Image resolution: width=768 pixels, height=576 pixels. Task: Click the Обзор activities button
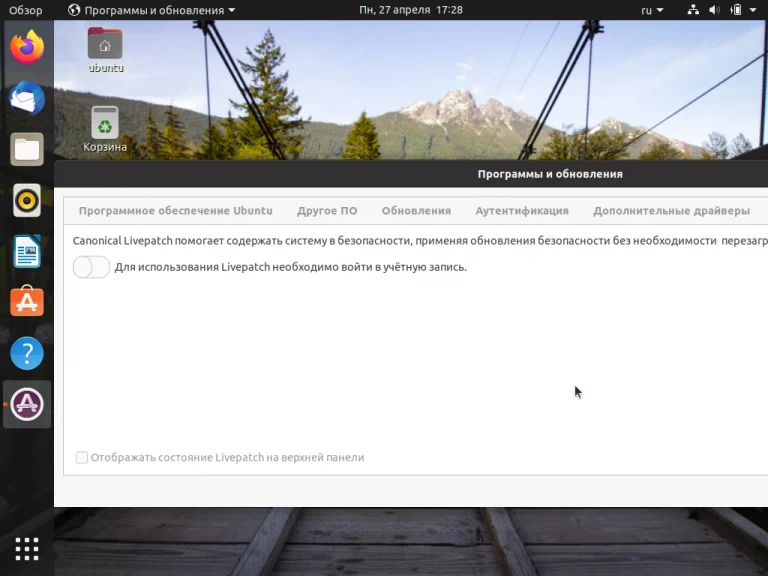coord(25,10)
